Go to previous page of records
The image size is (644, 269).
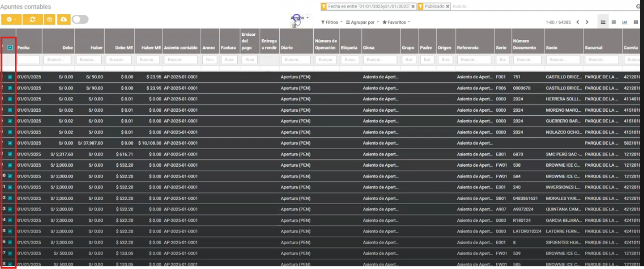coord(578,22)
